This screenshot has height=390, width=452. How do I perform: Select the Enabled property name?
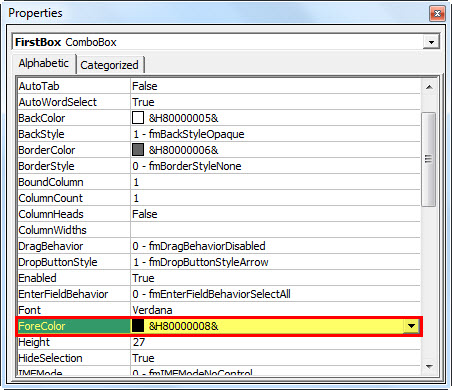pyautogui.click(x=37, y=278)
